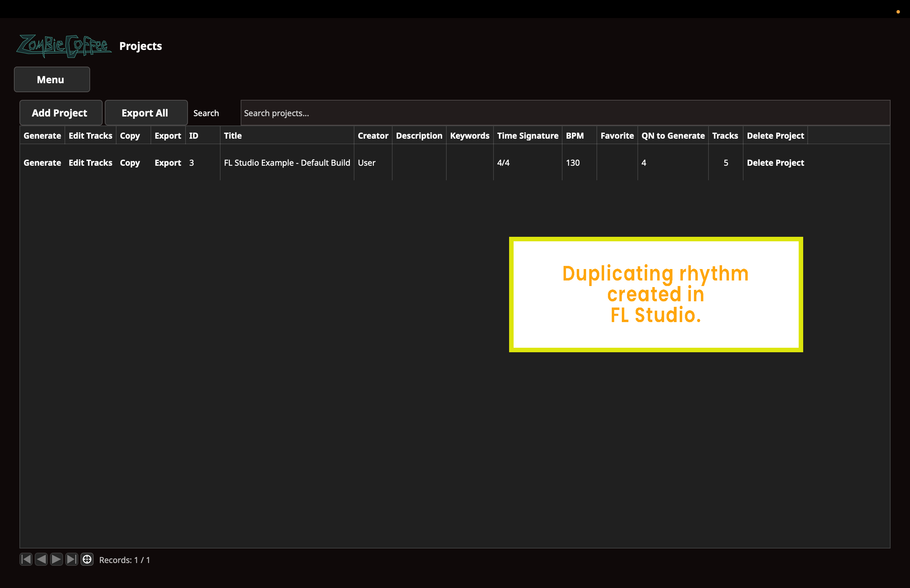The width and height of the screenshot is (910, 588).
Task: Click the BPM value 130
Action: pyautogui.click(x=573, y=163)
